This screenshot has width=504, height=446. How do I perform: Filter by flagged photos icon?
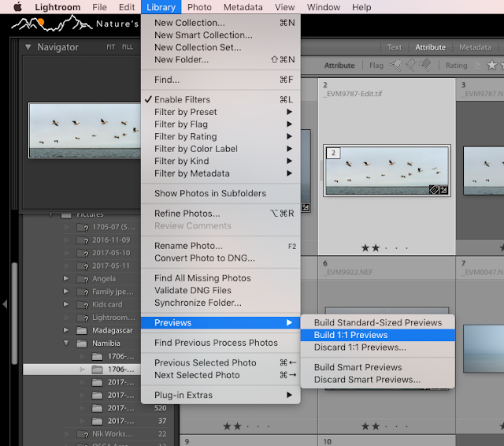(x=395, y=65)
